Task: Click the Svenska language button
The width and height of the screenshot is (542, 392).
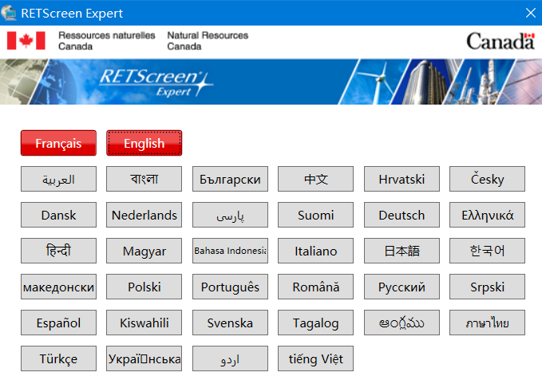Action: (x=230, y=323)
